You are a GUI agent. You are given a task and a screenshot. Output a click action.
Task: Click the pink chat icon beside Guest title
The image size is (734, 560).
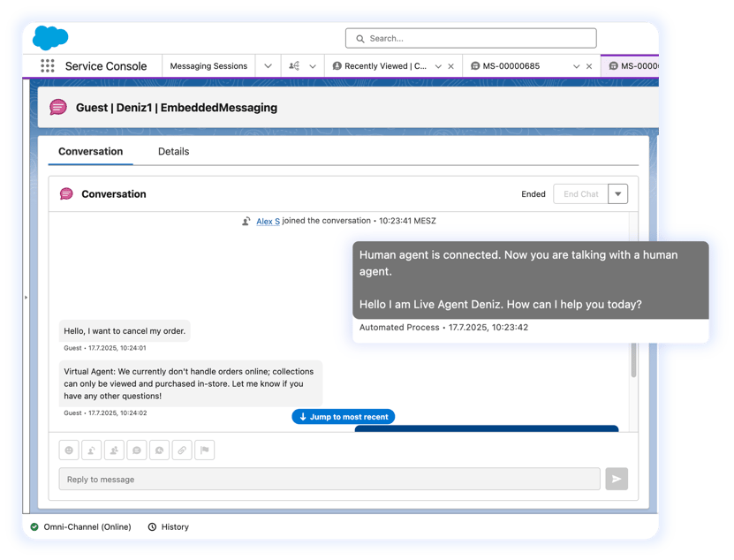pyautogui.click(x=58, y=107)
